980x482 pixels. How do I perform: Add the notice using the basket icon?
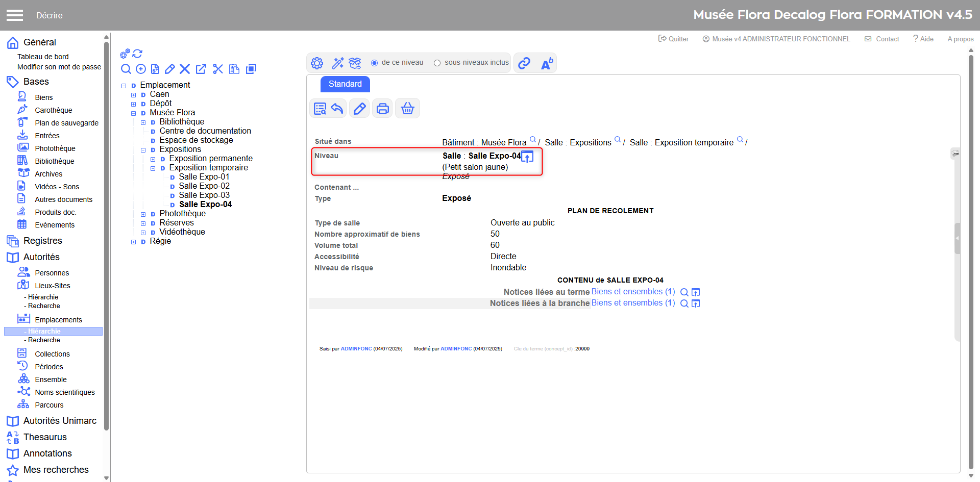click(407, 109)
